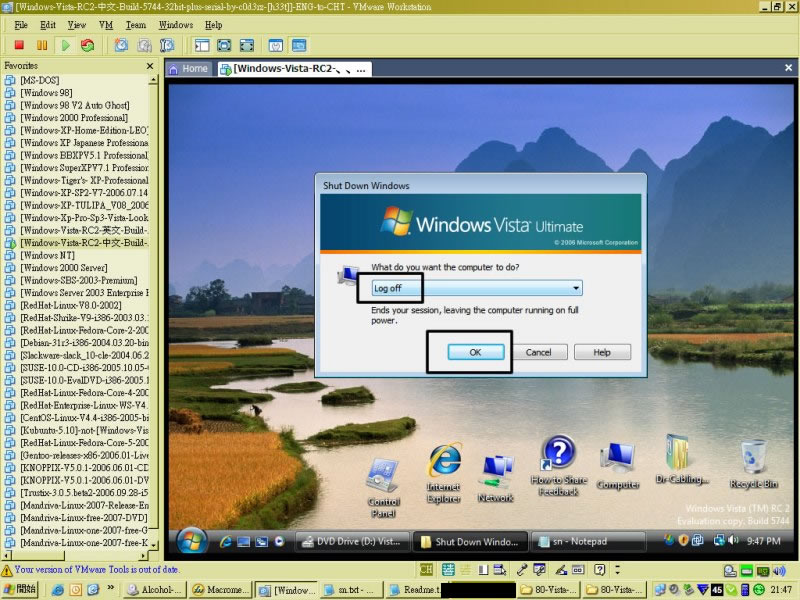Click the Vista tray clock 9:47 PM
The image size is (800, 600).
763,541
